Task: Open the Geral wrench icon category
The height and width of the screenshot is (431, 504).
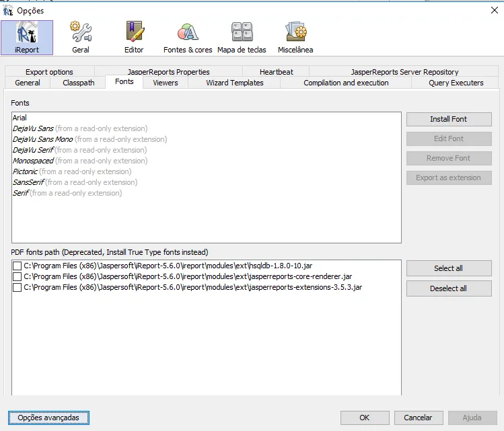Action: pyautogui.click(x=81, y=38)
